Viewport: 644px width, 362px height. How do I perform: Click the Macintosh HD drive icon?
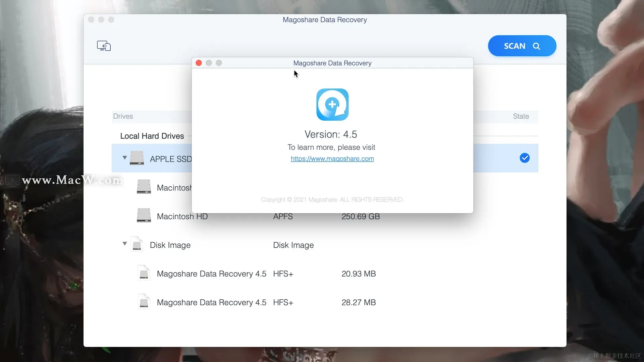(144, 215)
